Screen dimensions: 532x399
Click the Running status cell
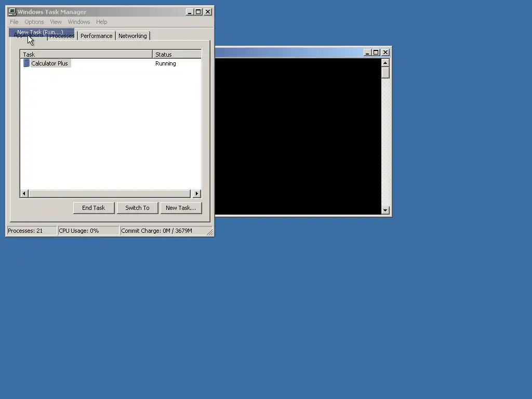point(166,63)
